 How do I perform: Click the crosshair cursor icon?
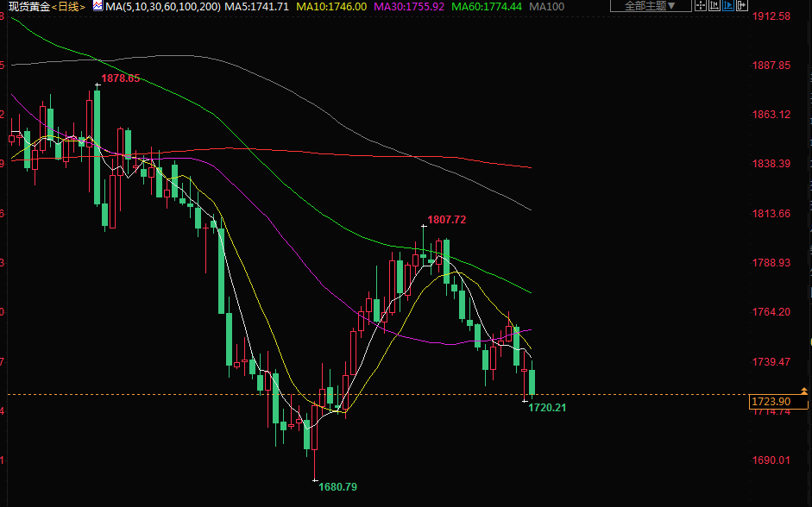point(700,6)
